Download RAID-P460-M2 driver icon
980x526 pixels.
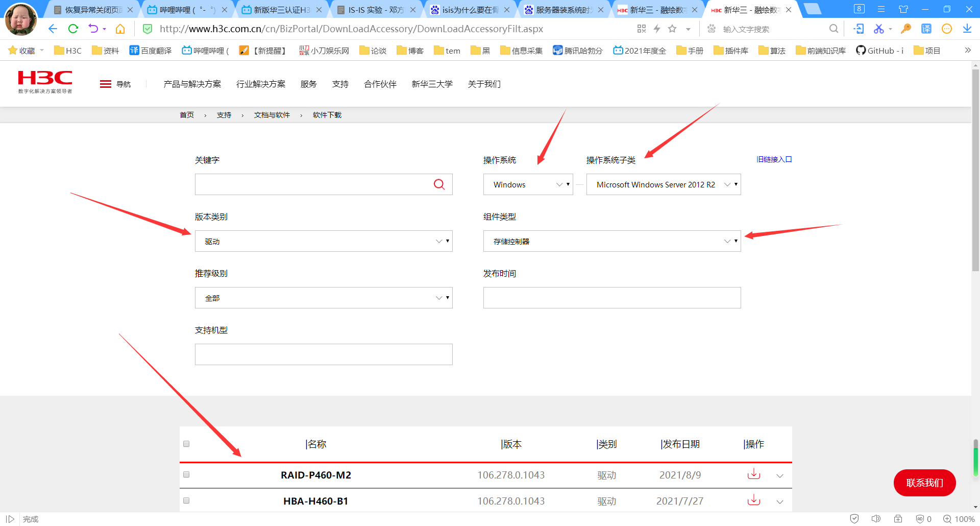(x=754, y=474)
